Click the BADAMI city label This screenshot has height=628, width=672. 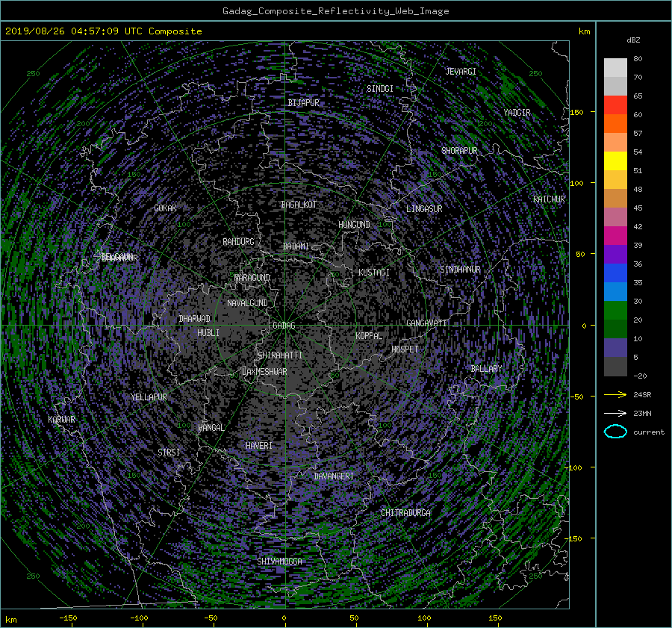pyautogui.click(x=296, y=246)
